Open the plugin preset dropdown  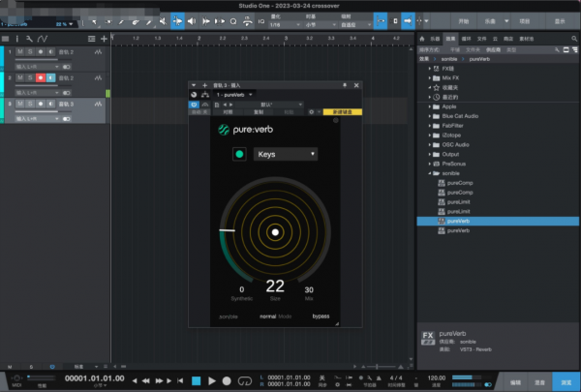tap(268, 105)
